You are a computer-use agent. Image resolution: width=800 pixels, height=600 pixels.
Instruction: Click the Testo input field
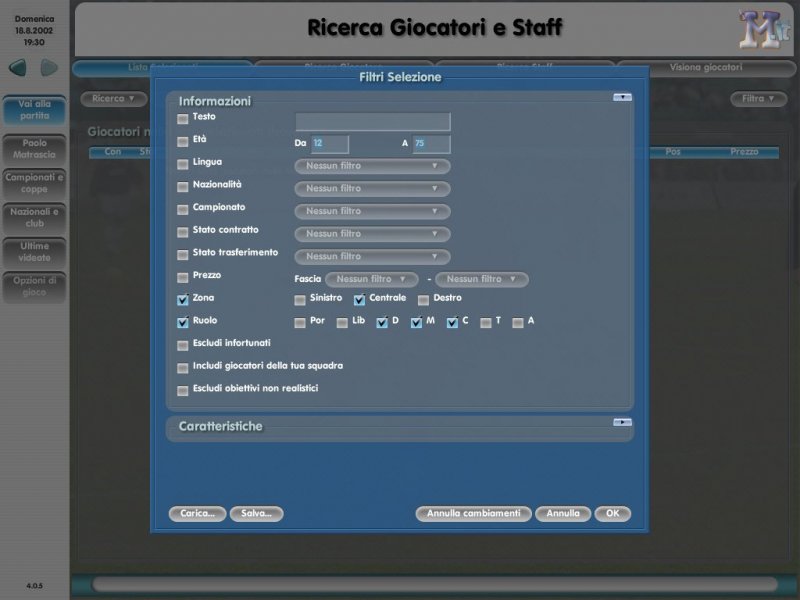(x=372, y=122)
